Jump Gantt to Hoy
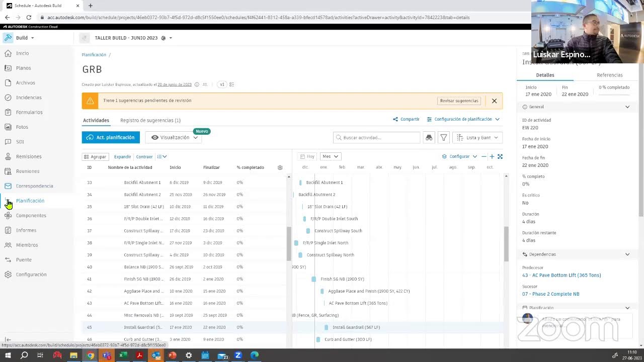Image resolution: width=644 pixels, height=362 pixels. click(x=307, y=156)
